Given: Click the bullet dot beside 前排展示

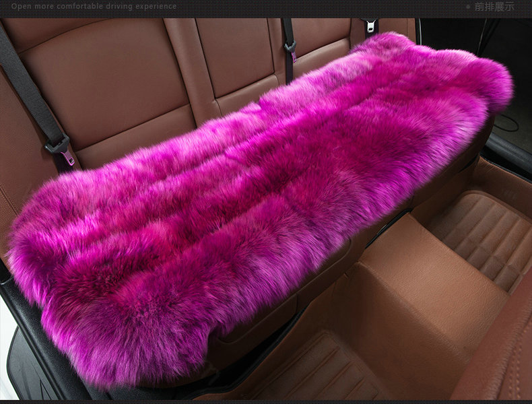Looking at the screenshot, I should coord(468,7).
